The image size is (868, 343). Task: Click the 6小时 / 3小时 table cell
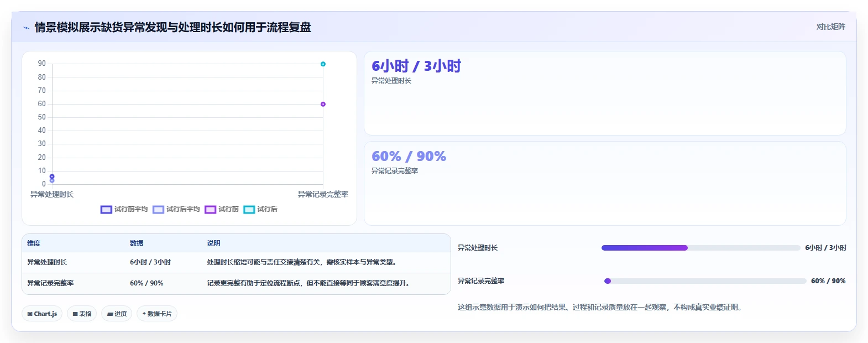coord(150,262)
